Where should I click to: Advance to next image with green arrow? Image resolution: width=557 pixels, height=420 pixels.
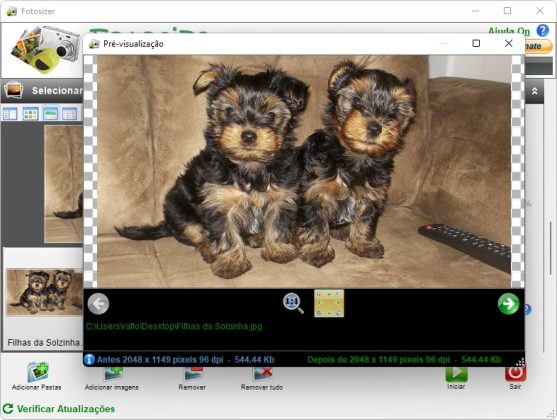508,303
